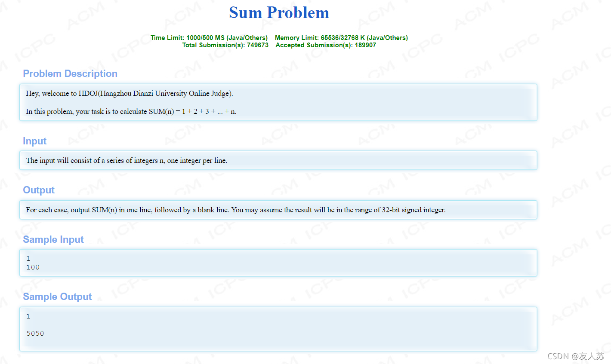Click the first sample input line '1'
This screenshot has height=364, width=611.
[x=28, y=259]
